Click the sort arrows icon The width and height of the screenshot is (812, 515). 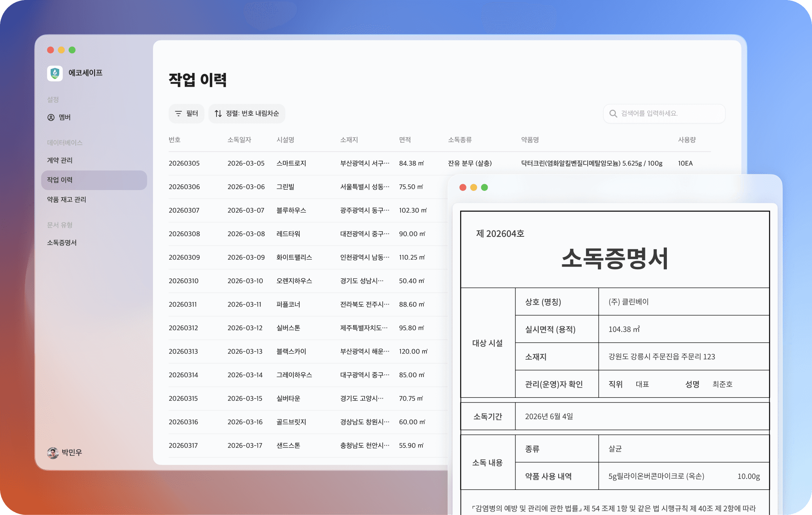point(218,114)
